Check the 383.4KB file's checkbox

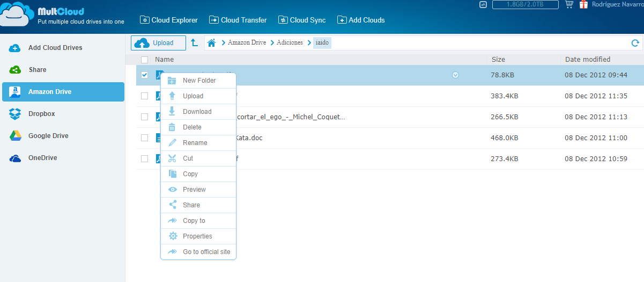[144, 96]
